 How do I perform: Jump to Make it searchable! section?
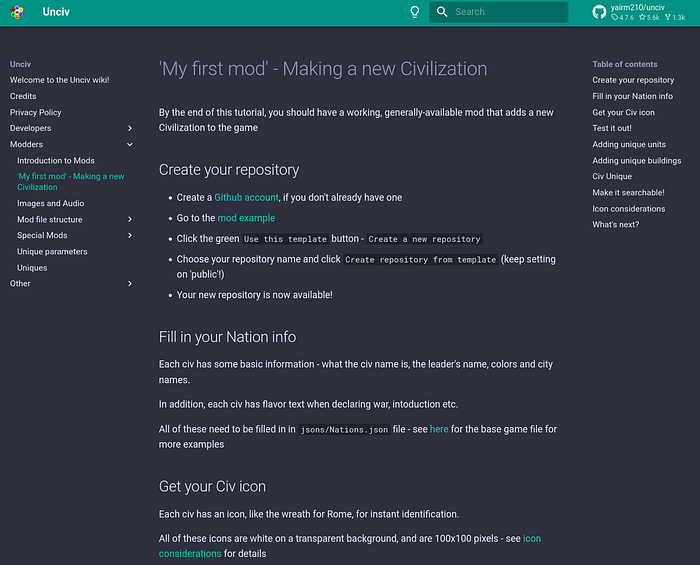(629, 193)
